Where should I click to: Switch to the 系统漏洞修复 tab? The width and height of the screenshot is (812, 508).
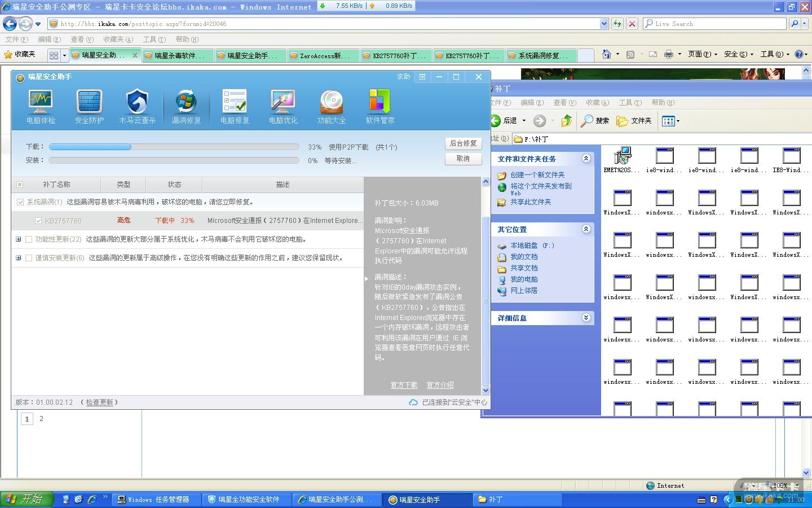pyautogui.click(x=541, y=55)
